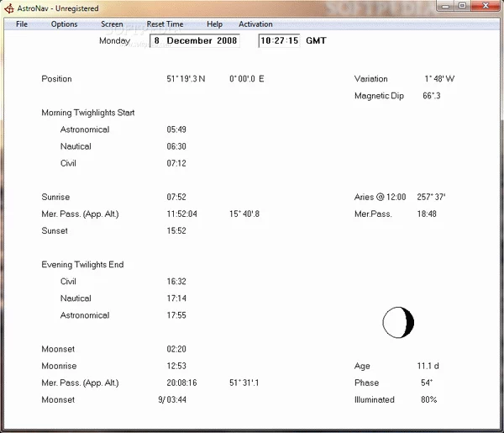Select the latitude value 51°19'.3 N
The width and height of the screenshot is (504, 433).
point(186,79)
